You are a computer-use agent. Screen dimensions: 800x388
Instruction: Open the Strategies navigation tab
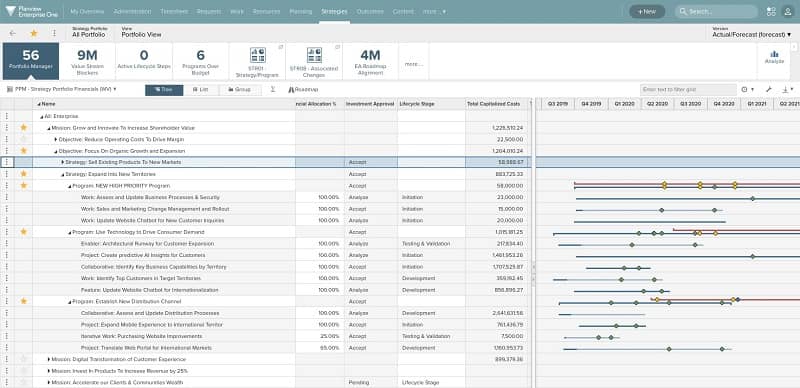(x=334, y=11)
